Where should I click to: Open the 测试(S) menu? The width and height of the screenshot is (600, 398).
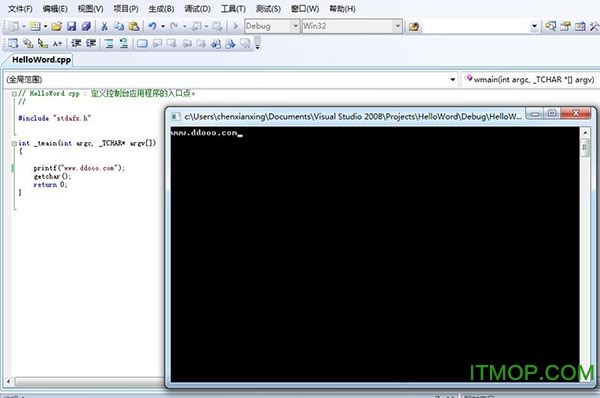pos(268,8)
